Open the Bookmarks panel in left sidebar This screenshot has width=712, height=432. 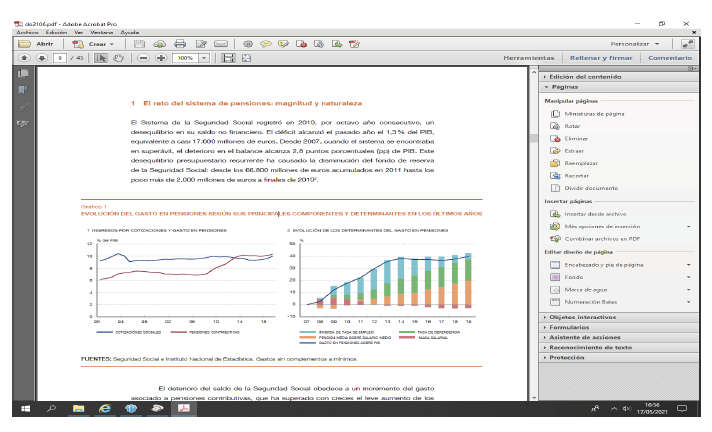pyautogui.click(x=23, y=90)
